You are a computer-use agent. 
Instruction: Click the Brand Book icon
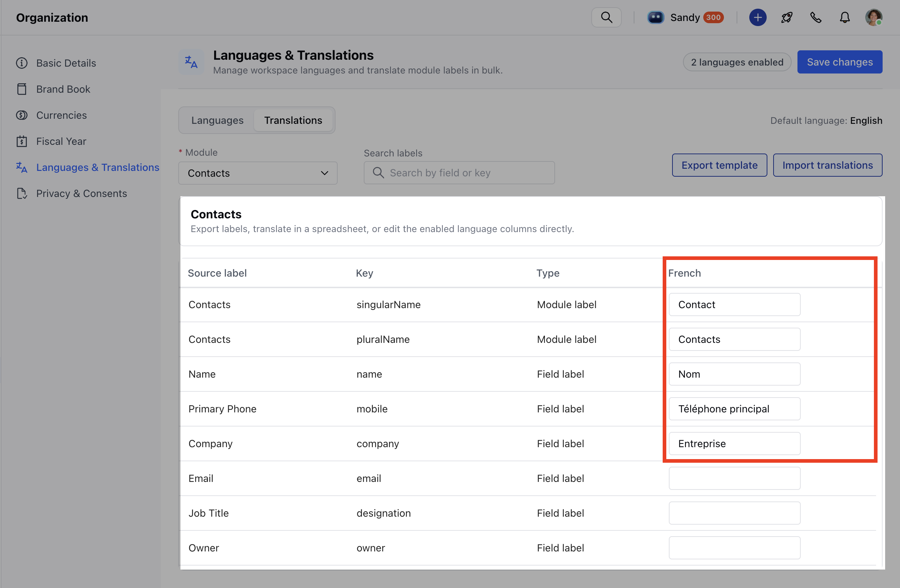click(22, 89)
